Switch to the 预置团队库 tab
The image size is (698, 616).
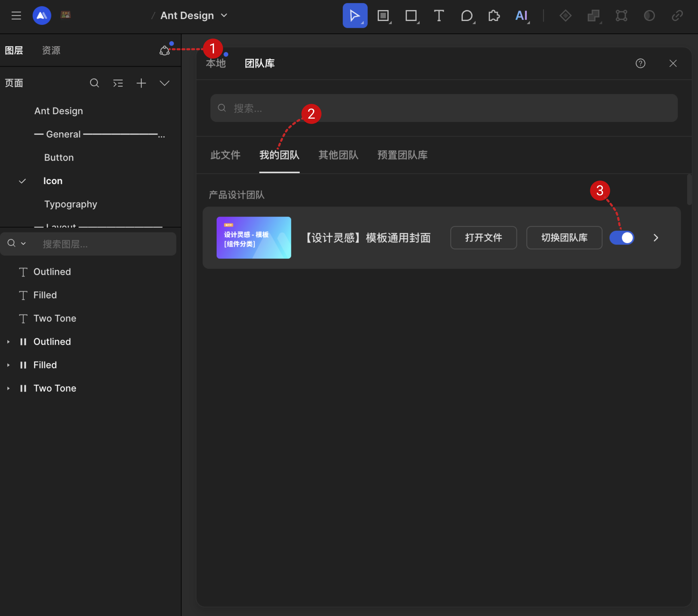[402, 155]
